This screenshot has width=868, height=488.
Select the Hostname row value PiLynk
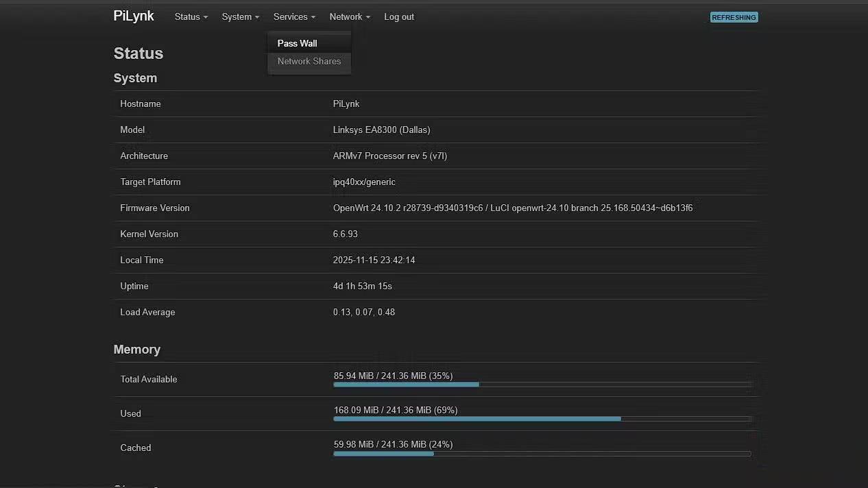pyautogui.click(x=346, y=103)
